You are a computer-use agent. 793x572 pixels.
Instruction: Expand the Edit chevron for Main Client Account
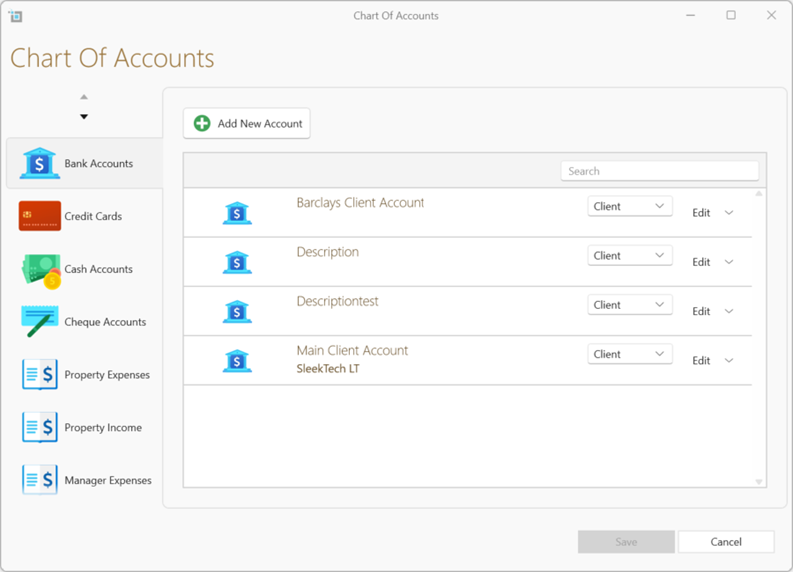tap(729, 361)
